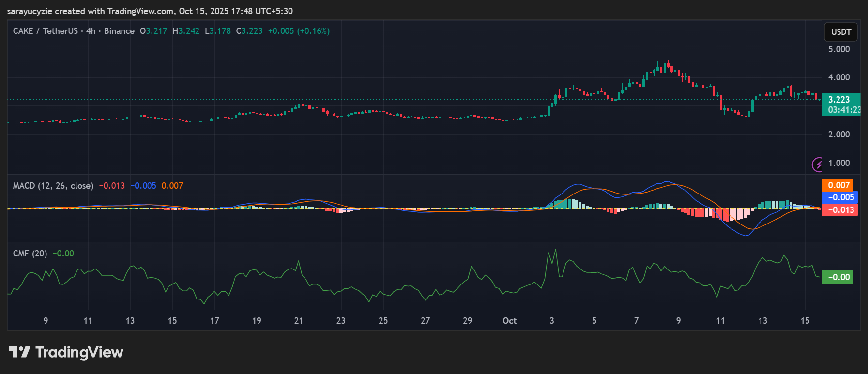The width and height of the screenshot is (868, 374).
Task: Click the TradingView wordmark text
Action: [79, 352]
